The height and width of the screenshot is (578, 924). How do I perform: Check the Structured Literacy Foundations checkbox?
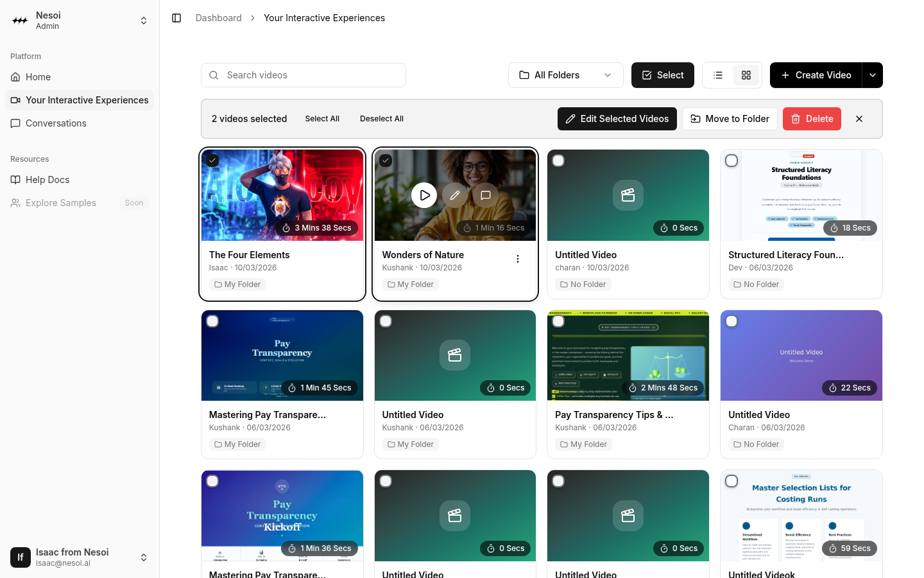[x=732, y=161]
